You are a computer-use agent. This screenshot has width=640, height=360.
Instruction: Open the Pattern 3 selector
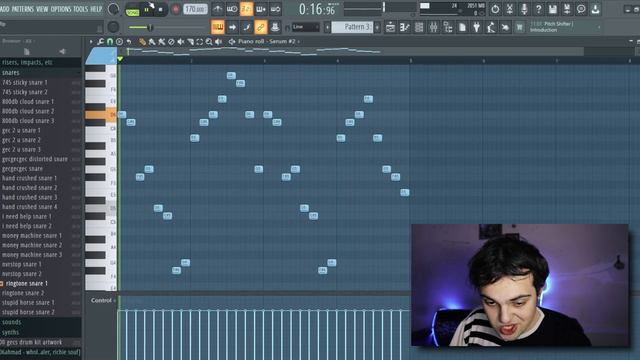[353, 27]
